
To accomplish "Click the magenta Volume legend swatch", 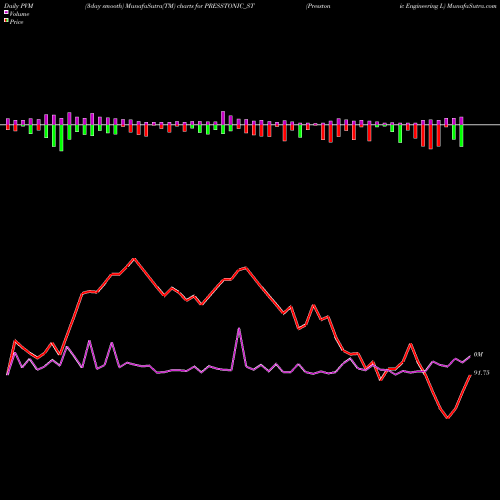I will pos(6,13).
